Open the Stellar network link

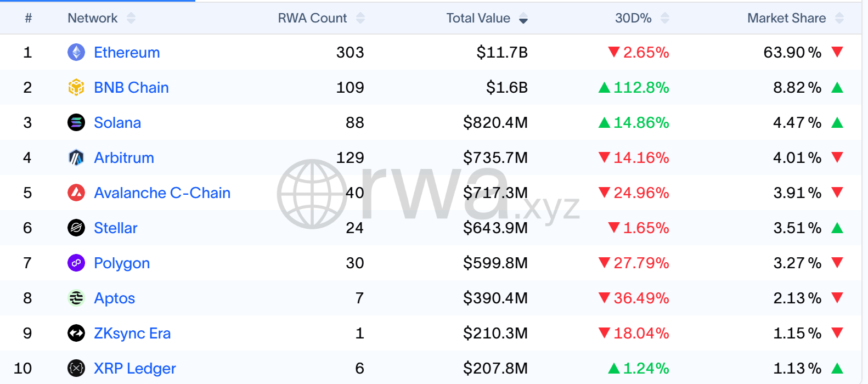point(116,228)
